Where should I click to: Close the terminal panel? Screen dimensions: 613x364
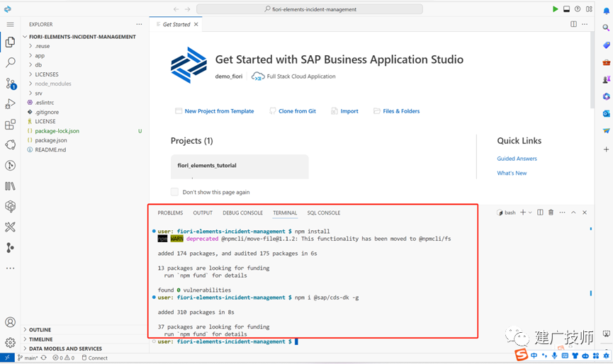585,212
